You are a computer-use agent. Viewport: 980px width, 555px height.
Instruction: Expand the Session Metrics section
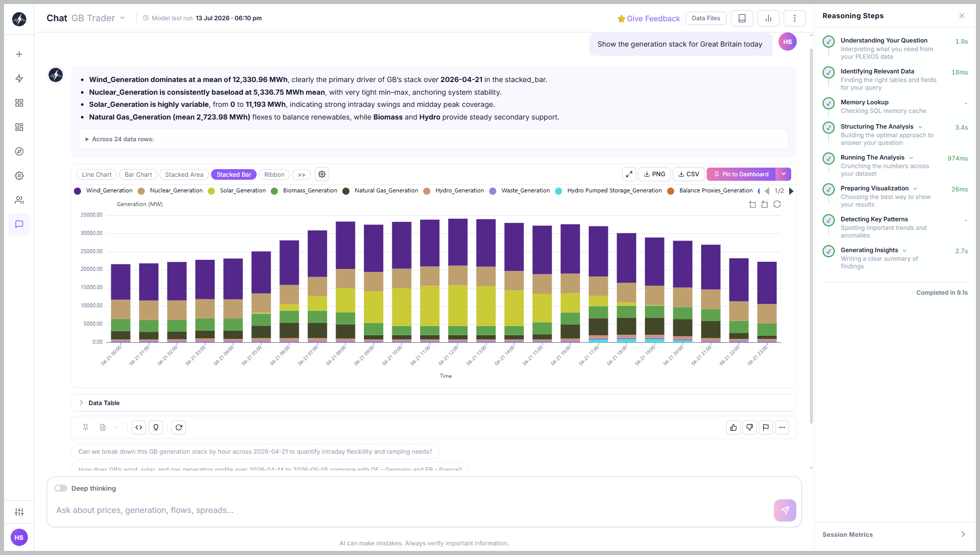click(x=894, y=535)
